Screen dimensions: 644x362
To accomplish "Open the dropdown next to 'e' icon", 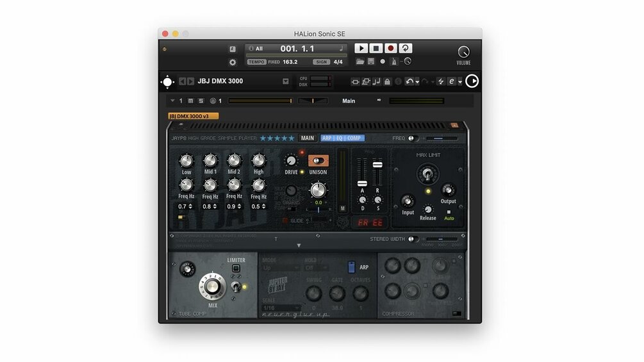I will coord(460,81).
